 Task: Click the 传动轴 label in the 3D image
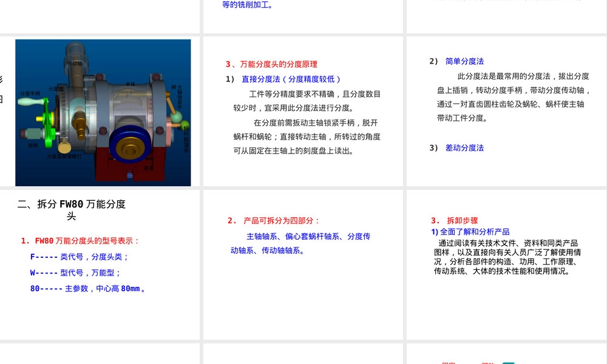pyautogui.click(x=75, y=64)
